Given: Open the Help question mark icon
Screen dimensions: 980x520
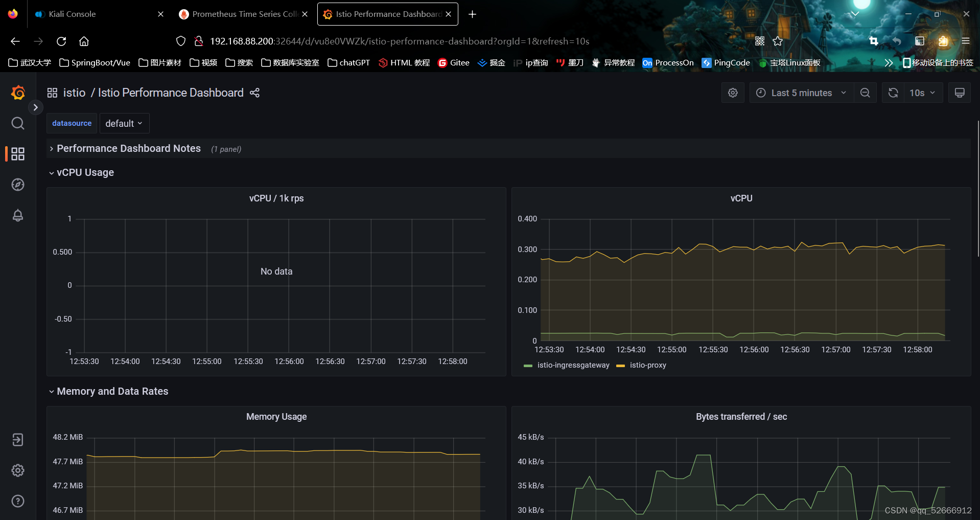Looking at the screenshot, I should point(18,501).
